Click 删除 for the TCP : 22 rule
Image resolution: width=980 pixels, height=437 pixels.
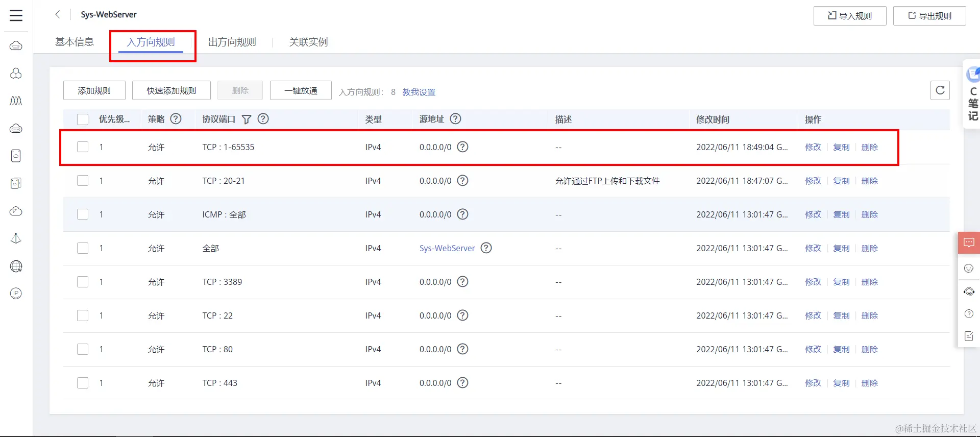point(870,315)
